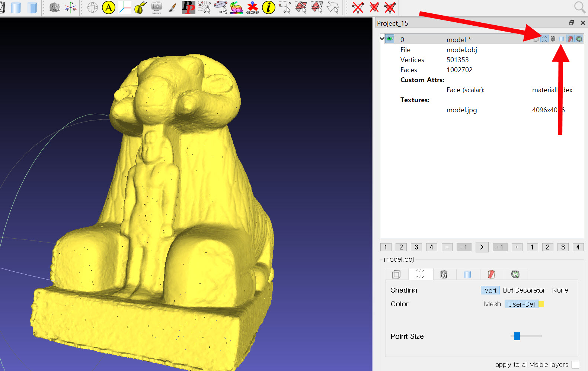Set Shading to Dot Decorator
Viewport: 588px width, 371px height.
(x=524, y=290)
